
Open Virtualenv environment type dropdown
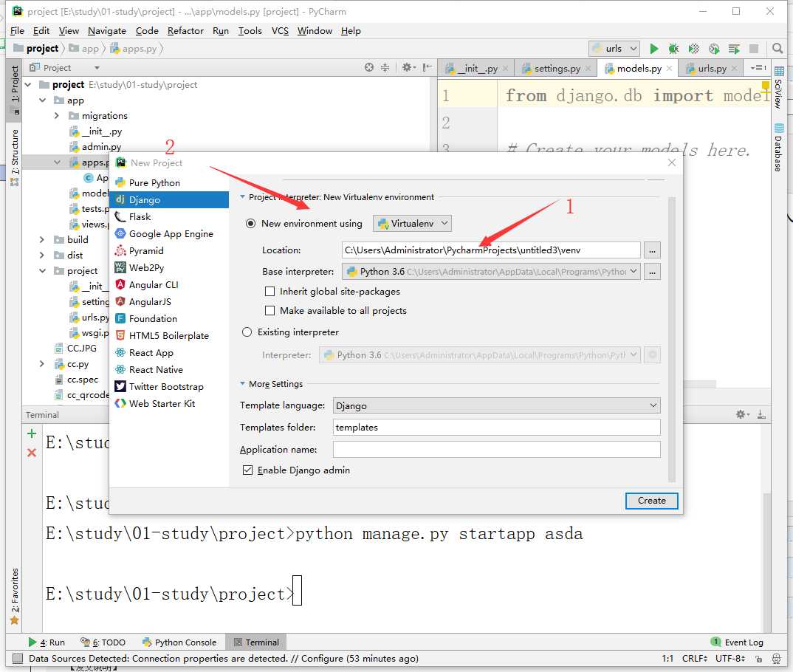click(412, 224)
